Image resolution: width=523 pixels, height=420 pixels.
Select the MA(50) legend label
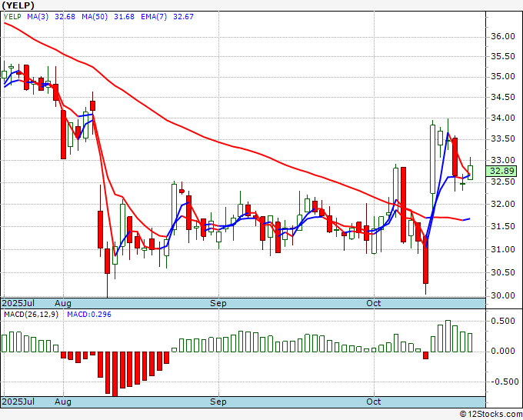click(x=95, y=17)
